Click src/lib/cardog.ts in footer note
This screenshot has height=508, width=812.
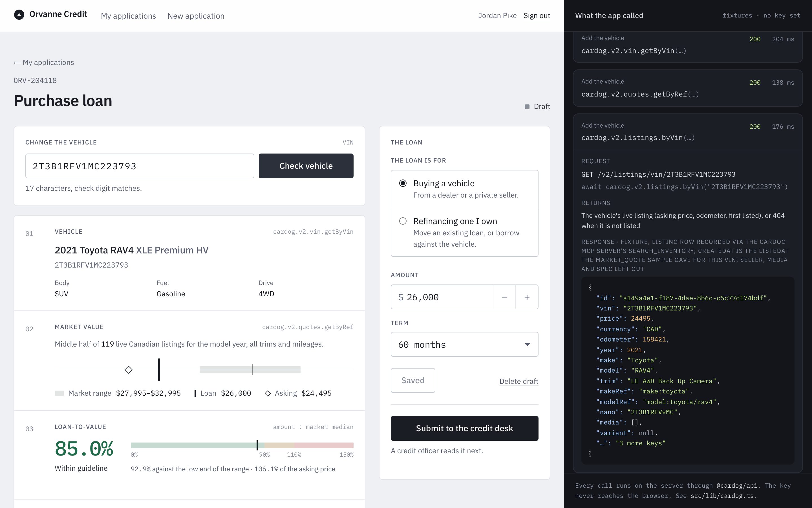pyautogui.click(x=722, y=496)
